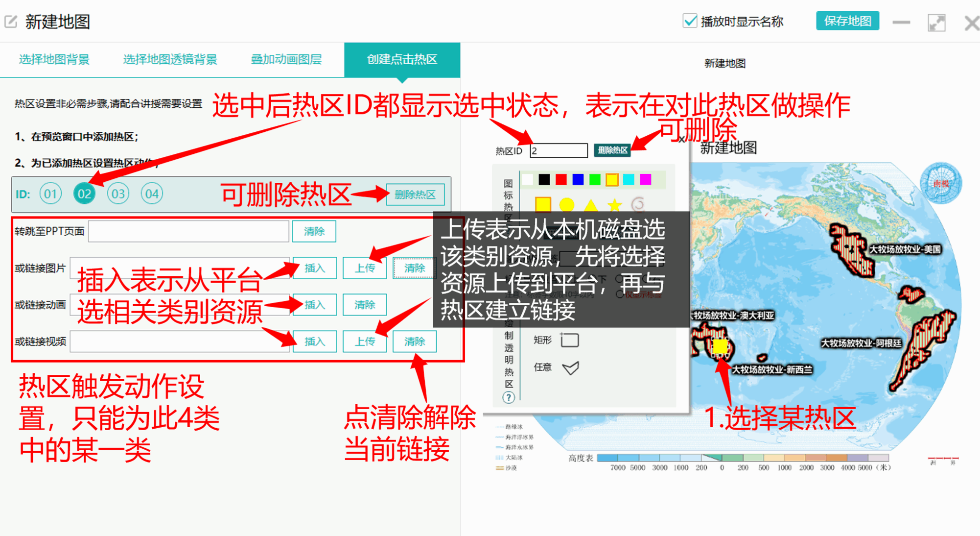This screenshot has height=536, width=980.
Task: Click the 转跳至PPT页面 input field
Action: point(188,231)
